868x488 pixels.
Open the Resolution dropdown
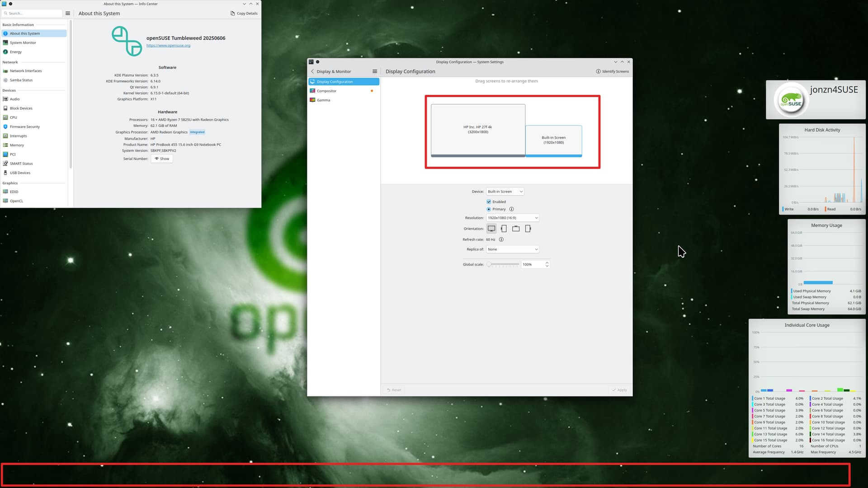coord(513,218)
